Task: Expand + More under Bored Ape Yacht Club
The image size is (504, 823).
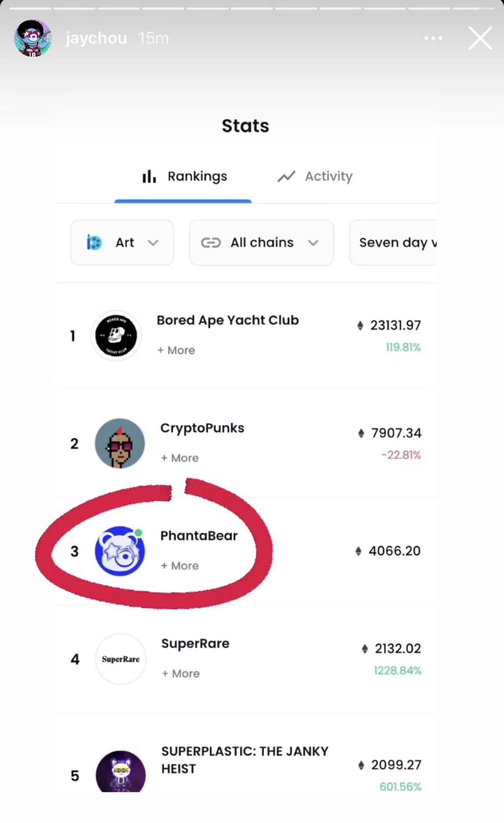Action: [176, 350]
